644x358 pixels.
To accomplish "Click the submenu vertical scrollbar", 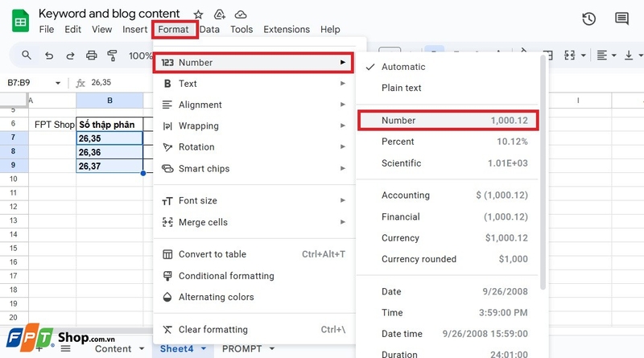I will (543, 172).
